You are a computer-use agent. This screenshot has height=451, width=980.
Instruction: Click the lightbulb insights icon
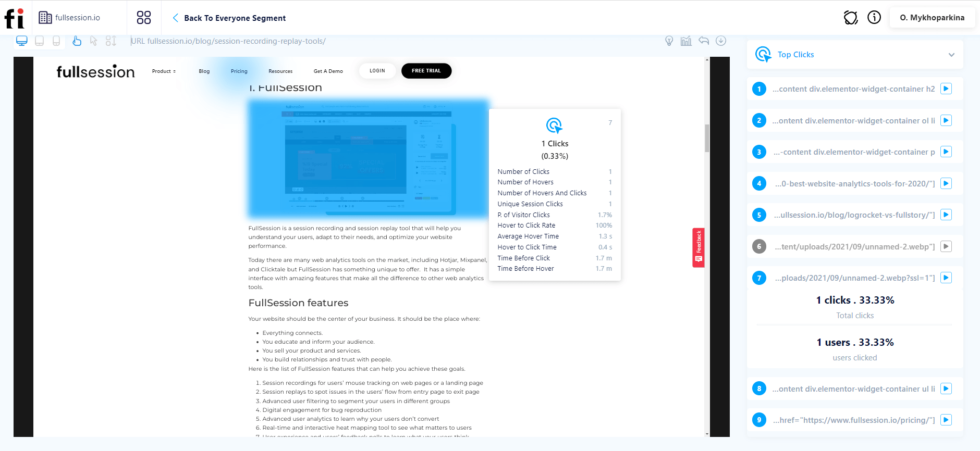tap(669, 41)
